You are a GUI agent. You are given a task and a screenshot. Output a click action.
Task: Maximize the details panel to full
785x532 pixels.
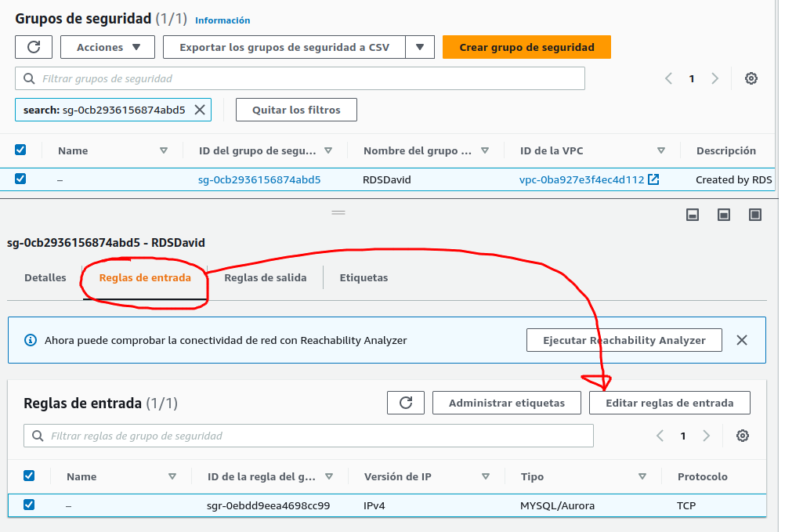click(x=755, y=215)
